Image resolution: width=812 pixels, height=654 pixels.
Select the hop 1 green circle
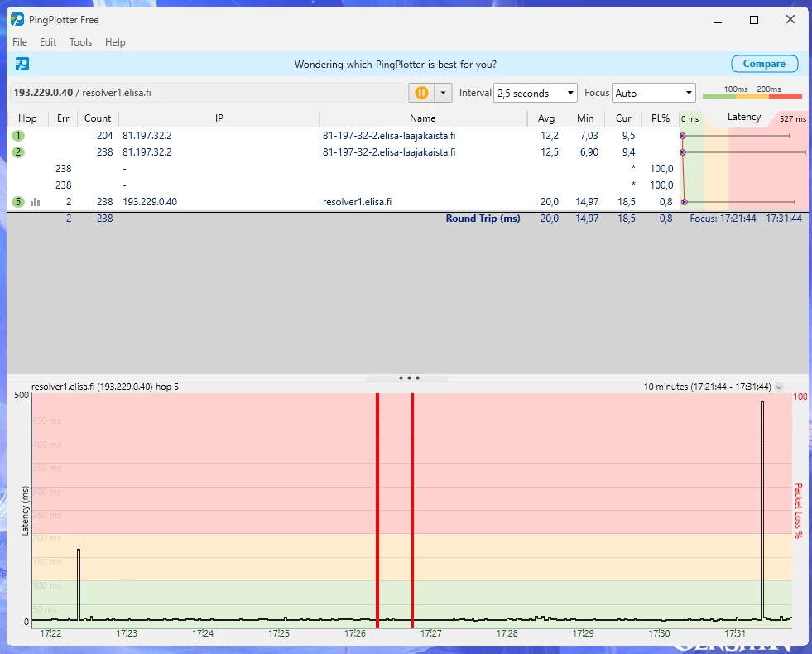pyautogui.click(x=18, y=136)
